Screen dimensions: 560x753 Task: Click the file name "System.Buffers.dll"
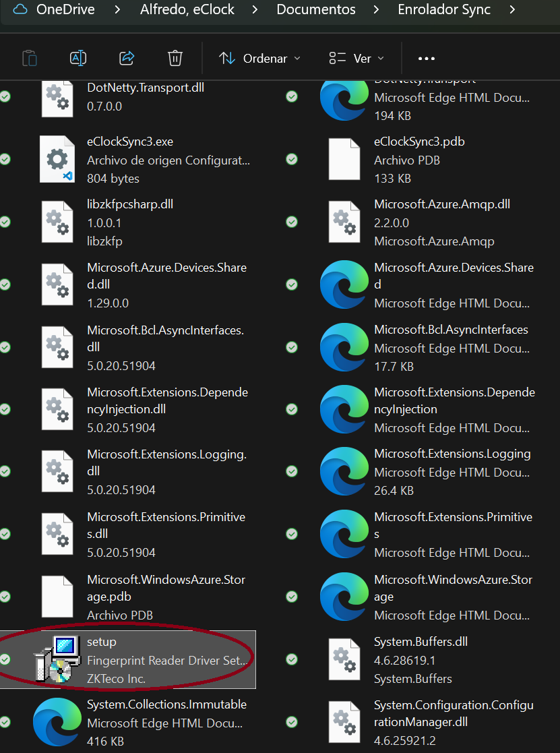(421, 642)
